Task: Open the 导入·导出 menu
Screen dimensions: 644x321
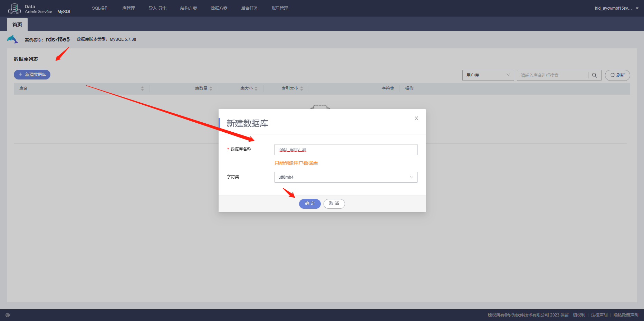Action: coord(157,8)
